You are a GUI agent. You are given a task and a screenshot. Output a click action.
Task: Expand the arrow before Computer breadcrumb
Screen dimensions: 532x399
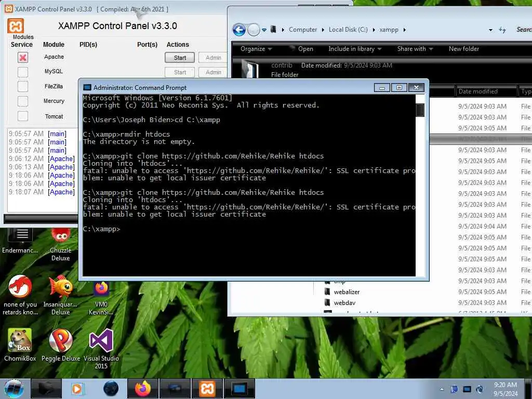click(283, 30)
